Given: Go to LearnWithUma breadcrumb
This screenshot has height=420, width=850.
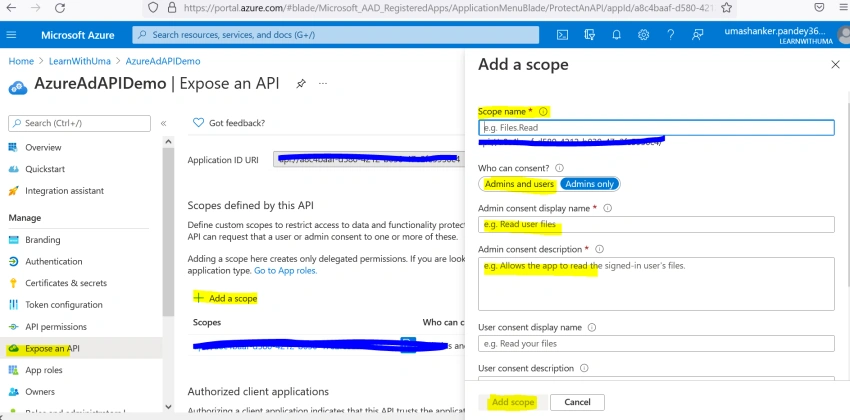Looking at the screenshot, I should pos(80,61).
